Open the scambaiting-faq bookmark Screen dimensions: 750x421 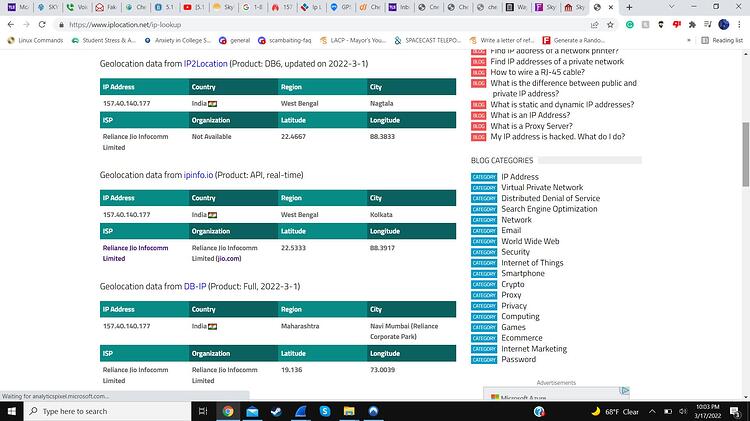284,40
